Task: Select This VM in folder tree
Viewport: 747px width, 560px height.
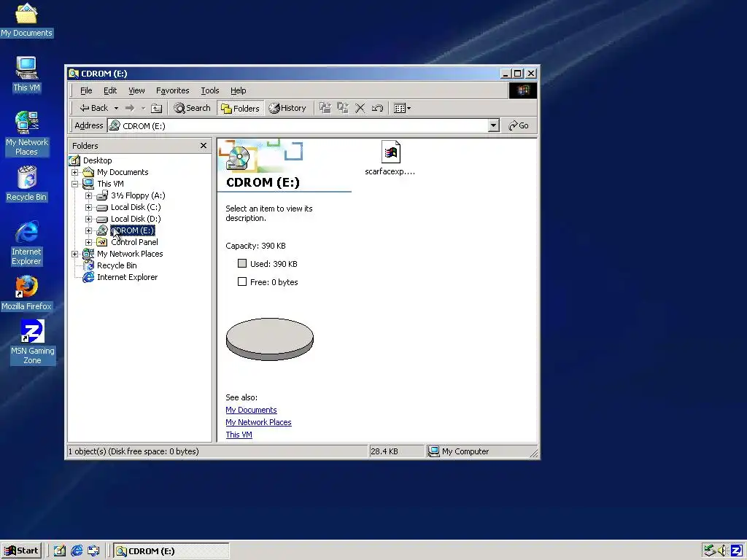Action: [x=111, y=184]
